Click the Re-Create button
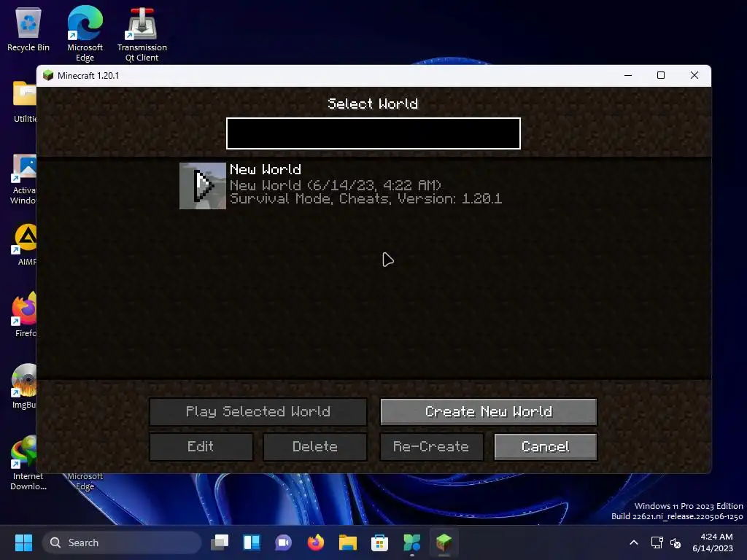The height and width of the screenshot is (560, 747). tap(432, 447)
